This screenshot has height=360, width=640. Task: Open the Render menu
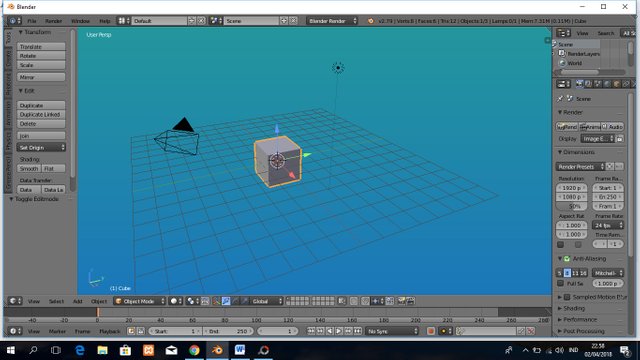pyautogui.click(x=53, y=21)
